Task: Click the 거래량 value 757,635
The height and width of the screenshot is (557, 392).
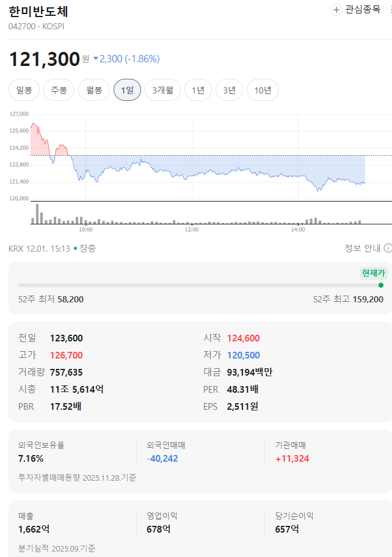Action: [67, 373]
